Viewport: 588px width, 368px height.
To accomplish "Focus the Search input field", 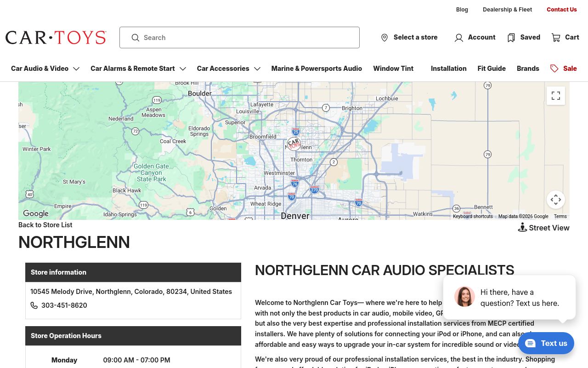I will coord(239,37).
